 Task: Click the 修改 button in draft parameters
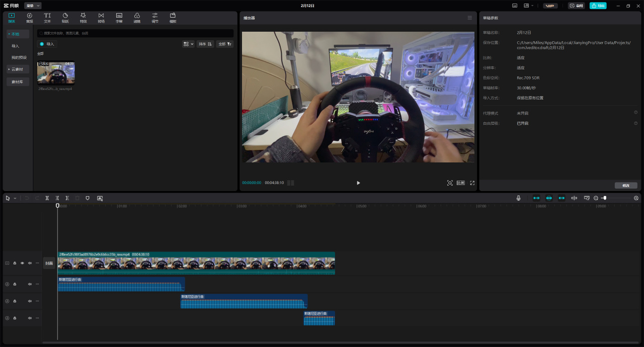[x=625, y=186]
